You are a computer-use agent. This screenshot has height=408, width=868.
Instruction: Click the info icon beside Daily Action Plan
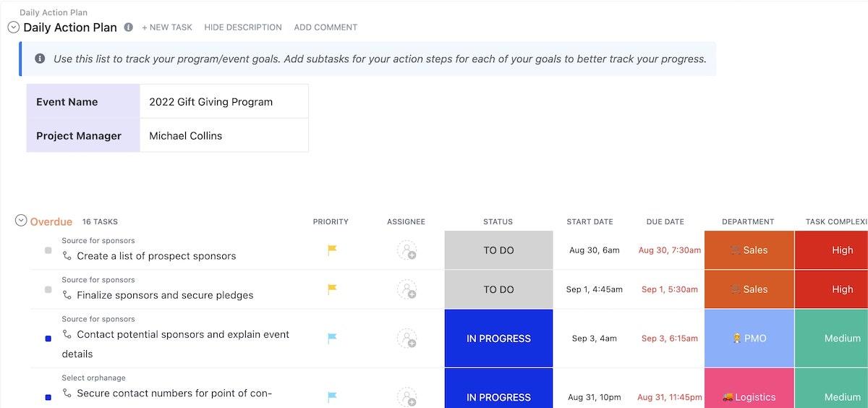pyautogui.click(x=128, y=27)
